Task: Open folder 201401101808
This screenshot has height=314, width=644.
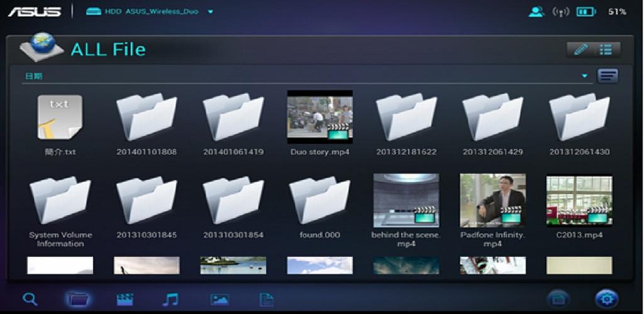Action: [x=147, y=117]
